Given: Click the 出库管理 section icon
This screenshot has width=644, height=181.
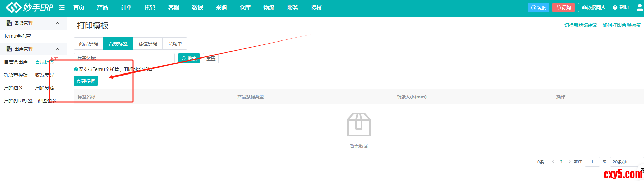Looking at the screenshot, I should point(9,49).
